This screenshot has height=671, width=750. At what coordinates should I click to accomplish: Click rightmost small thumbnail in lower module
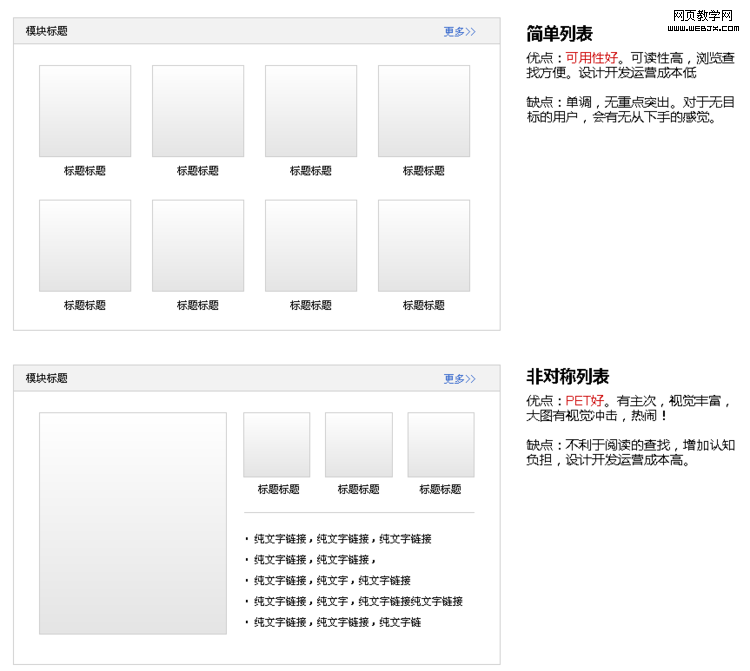441,445
